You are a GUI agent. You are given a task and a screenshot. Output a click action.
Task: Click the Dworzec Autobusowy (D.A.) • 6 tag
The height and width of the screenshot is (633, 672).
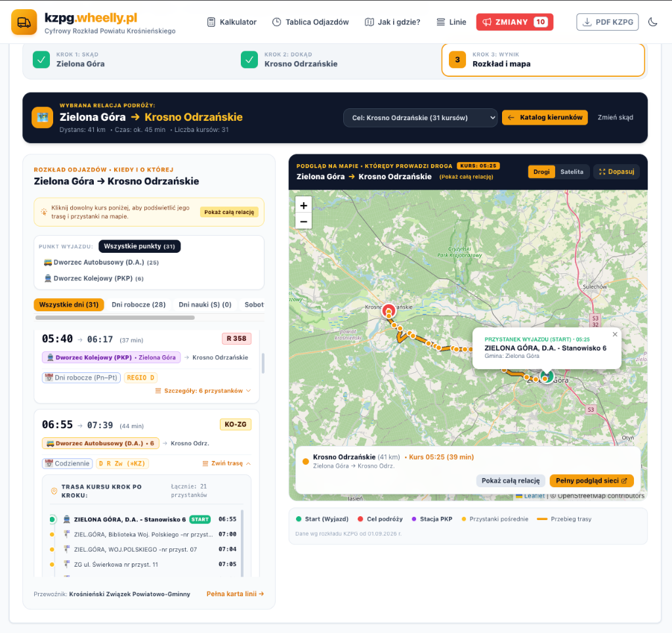point(100,443)
